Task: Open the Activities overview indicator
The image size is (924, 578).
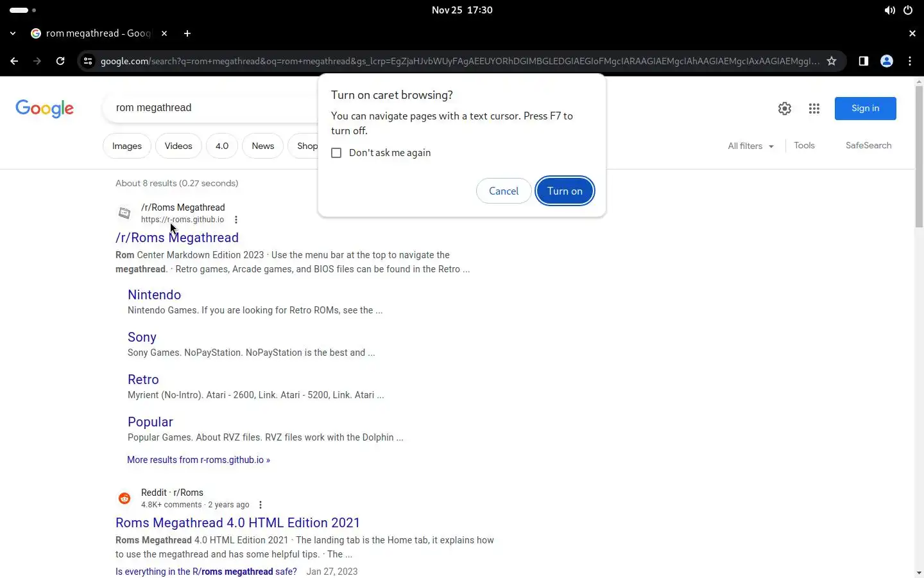Action: tap(22, 10)
